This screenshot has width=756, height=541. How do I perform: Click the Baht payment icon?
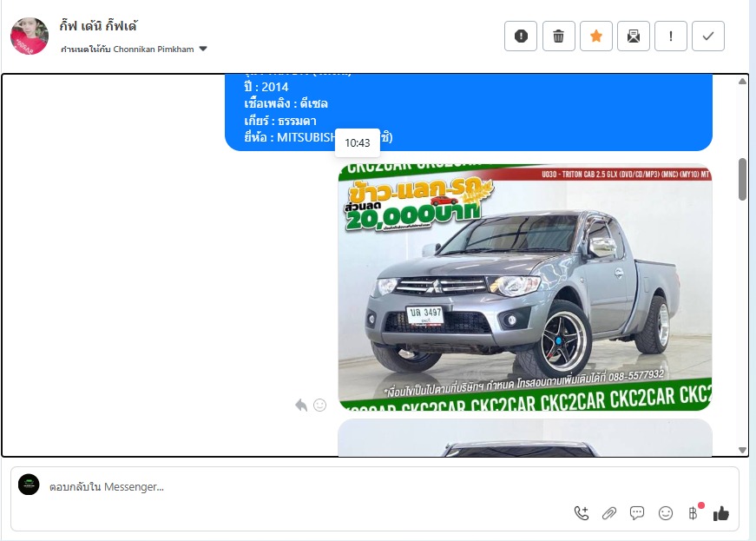(x=694, y=513)
